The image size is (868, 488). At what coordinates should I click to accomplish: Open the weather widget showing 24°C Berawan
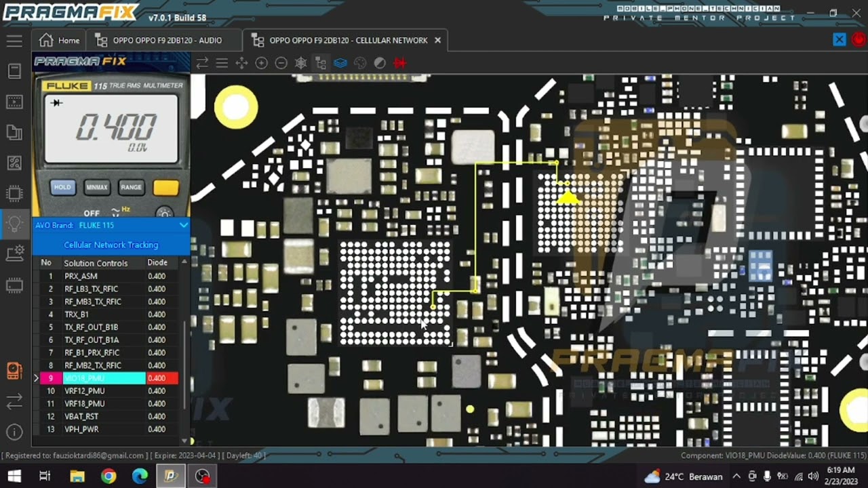point(683,476)
